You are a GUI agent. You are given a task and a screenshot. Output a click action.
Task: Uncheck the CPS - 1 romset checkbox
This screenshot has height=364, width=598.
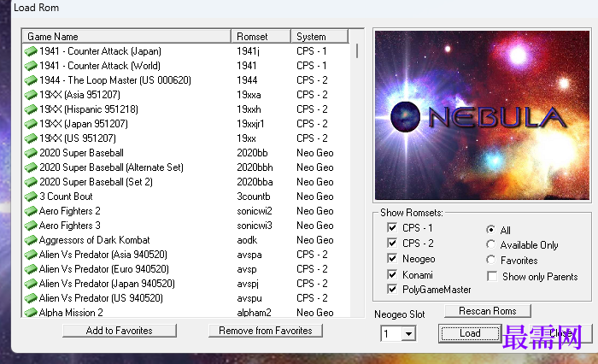click(392, 227)
